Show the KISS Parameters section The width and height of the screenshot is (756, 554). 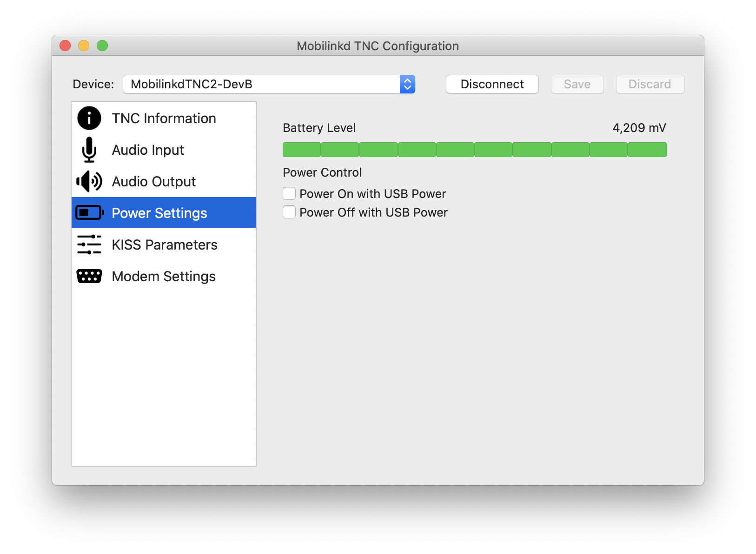pos(164,244)
